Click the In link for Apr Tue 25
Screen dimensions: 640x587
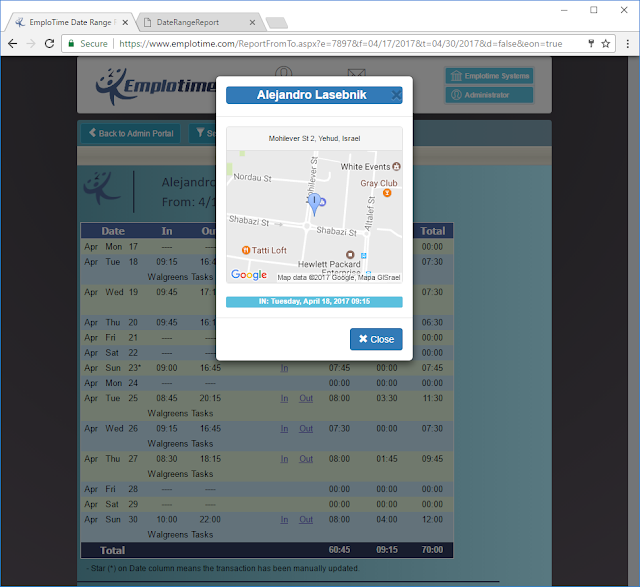[x=284, y=398]
